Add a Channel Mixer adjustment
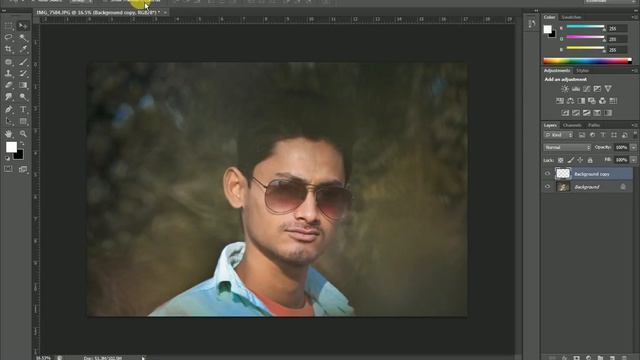The width and height of the screenshot is (640, 360). click(602, 101)
